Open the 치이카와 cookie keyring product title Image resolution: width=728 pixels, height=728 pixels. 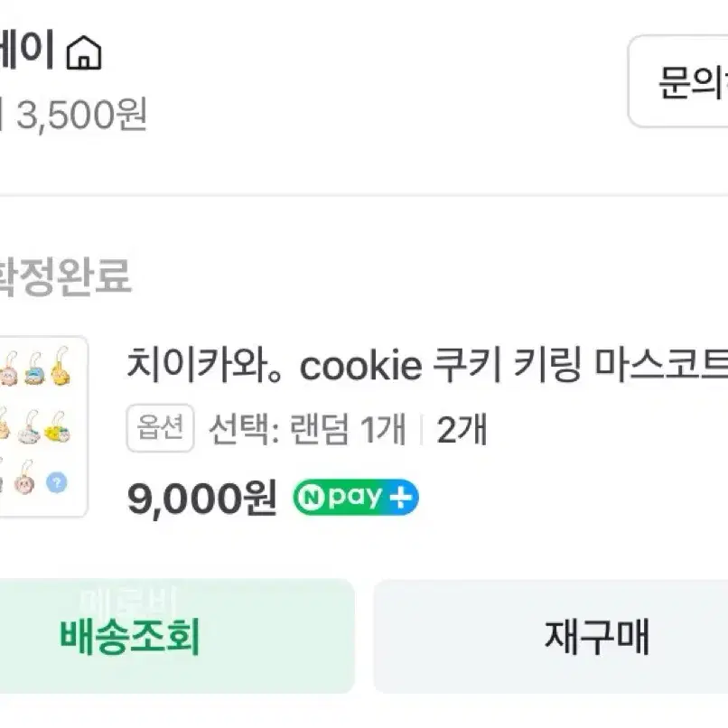pyautogui.click(x=427, y=366)
